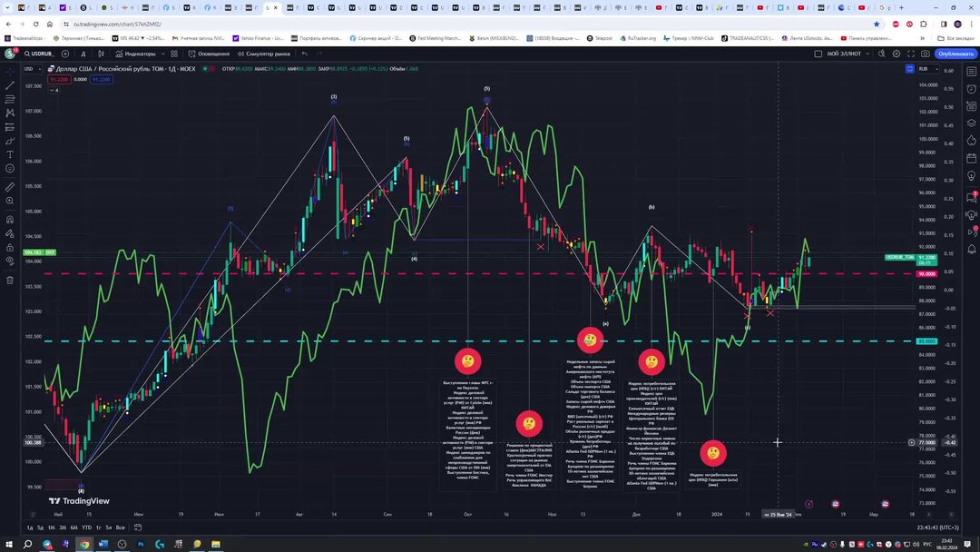Select the zoom in tool

(x=9, y=201)
